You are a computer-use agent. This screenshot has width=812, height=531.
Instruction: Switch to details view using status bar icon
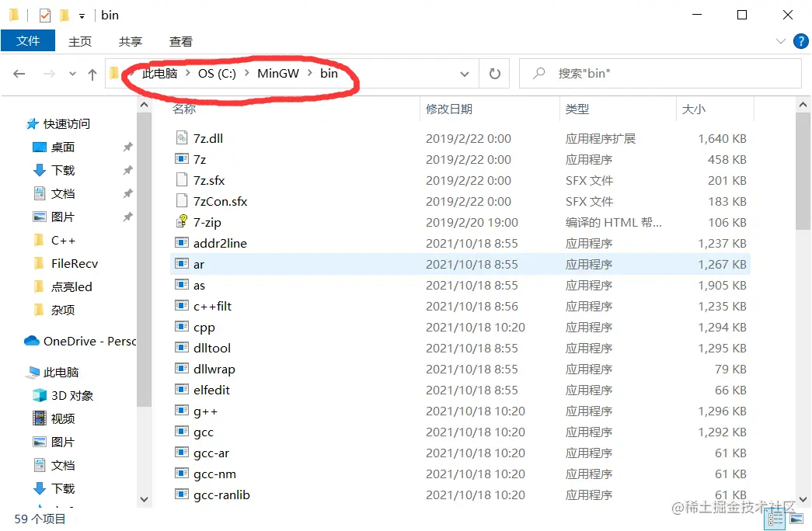click(x=775, y=519)
